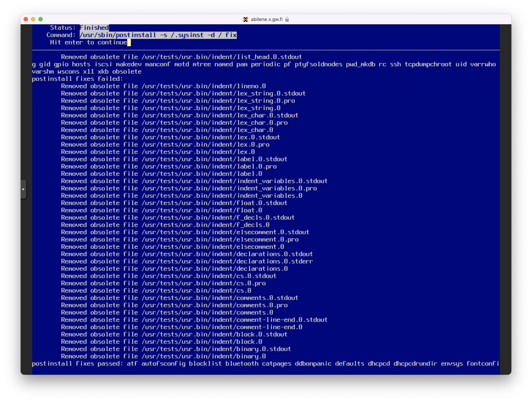The width and height of the screenshot is (532, 402).
Task: Click the label.0.stdout line
Action: tap(174, 159)
